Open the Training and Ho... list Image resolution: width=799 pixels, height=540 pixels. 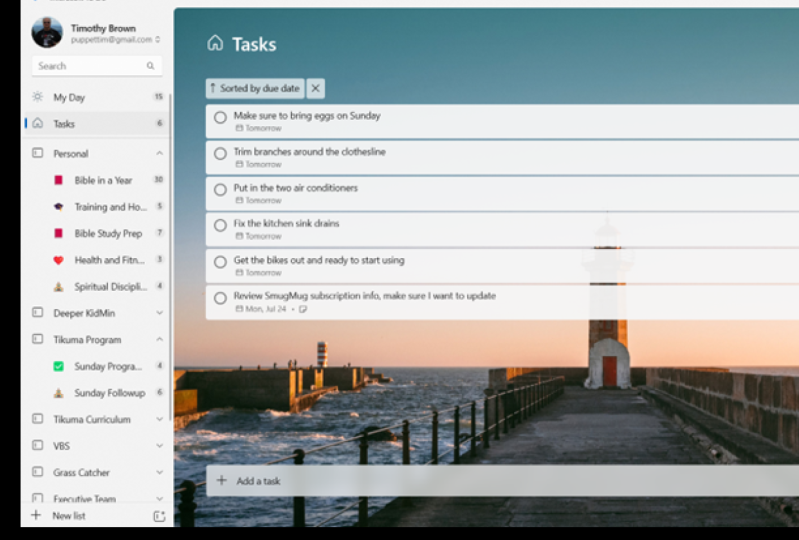pyautogui.click(x=97, y=207)
